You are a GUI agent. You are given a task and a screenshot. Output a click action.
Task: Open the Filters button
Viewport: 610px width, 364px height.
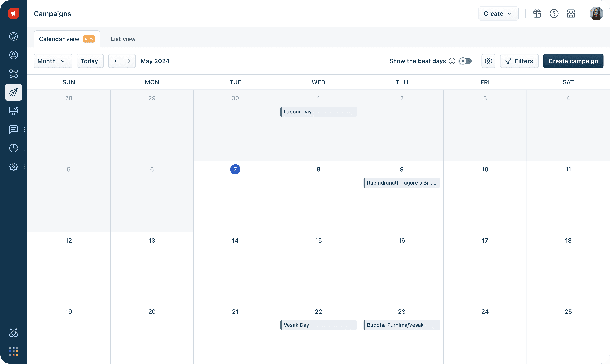(519, 61)
